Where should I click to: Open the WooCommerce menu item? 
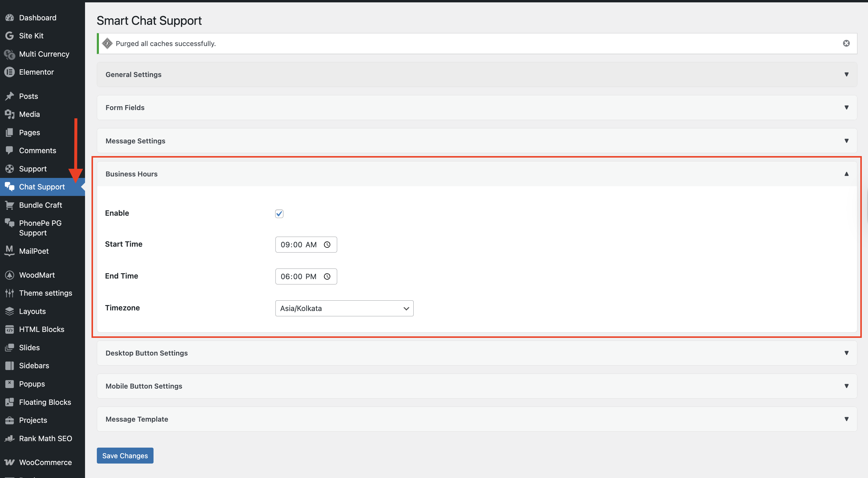click(x=45, y=462)
